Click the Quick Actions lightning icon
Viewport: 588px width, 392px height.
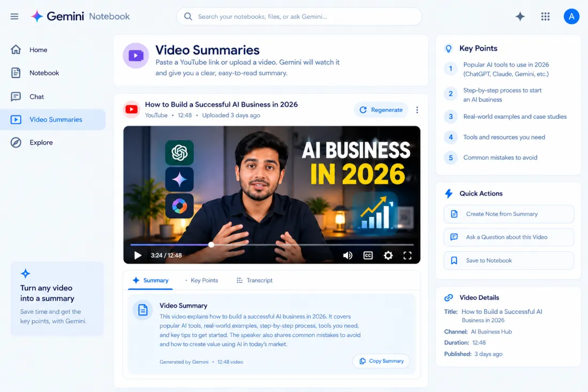pos(448,194)
